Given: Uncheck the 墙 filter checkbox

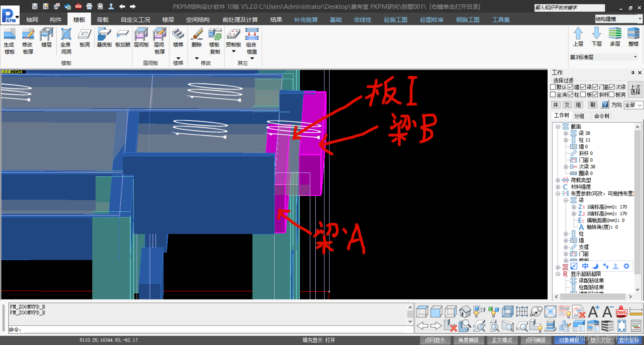Looking at the screenshot, I should (571, 87).
